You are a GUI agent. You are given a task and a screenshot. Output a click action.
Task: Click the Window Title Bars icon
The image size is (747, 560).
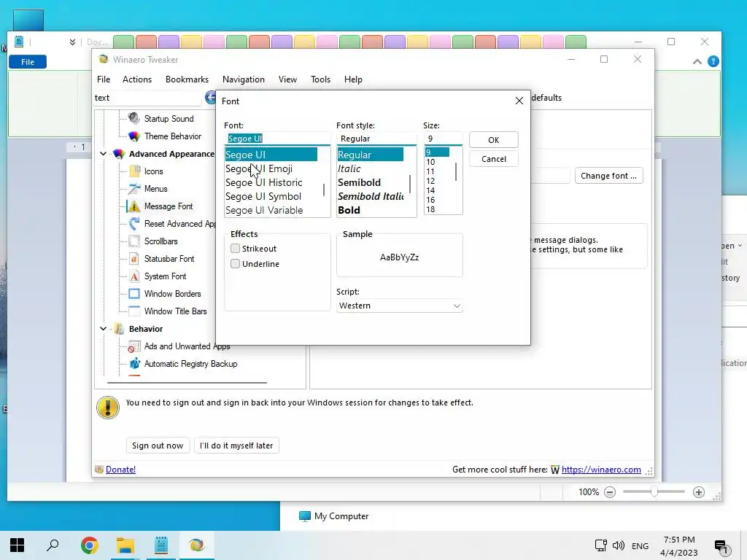134,311
